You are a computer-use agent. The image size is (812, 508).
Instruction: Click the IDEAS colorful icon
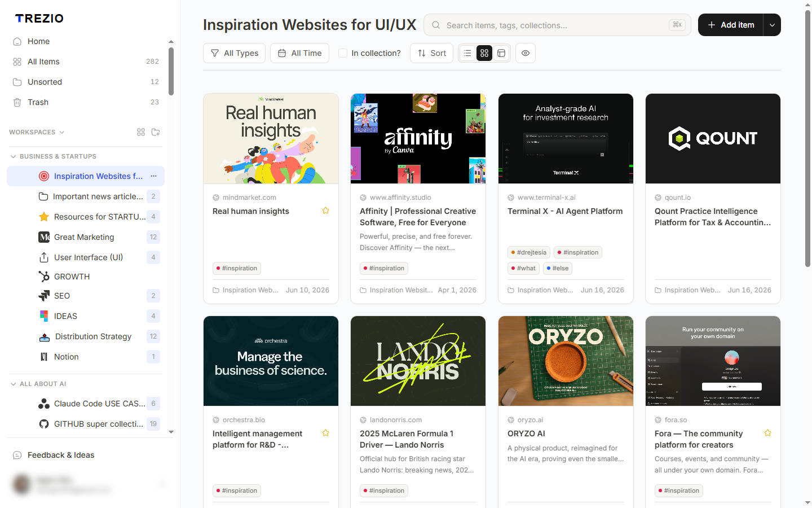coord(43,316)
